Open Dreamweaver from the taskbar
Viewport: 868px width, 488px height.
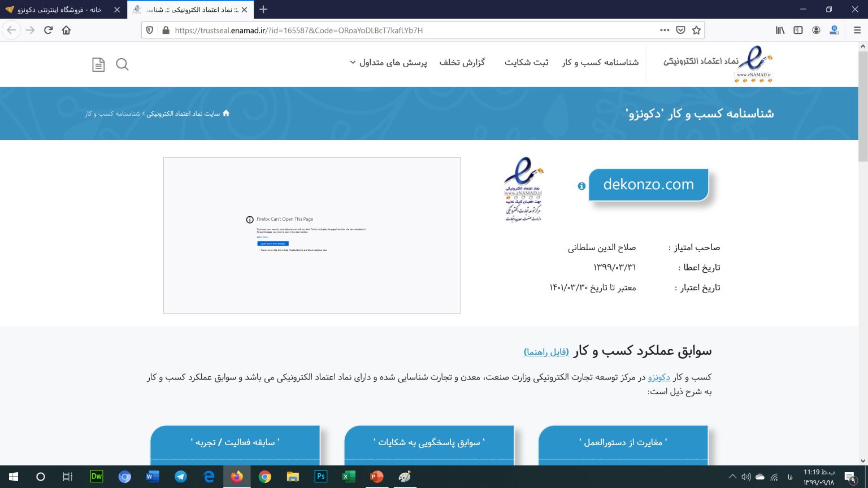click(97, 477)
